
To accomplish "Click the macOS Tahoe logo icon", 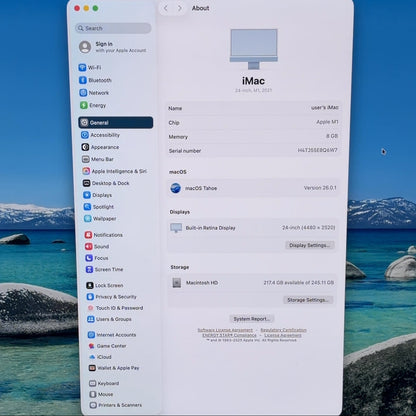I will pos(175,188).
